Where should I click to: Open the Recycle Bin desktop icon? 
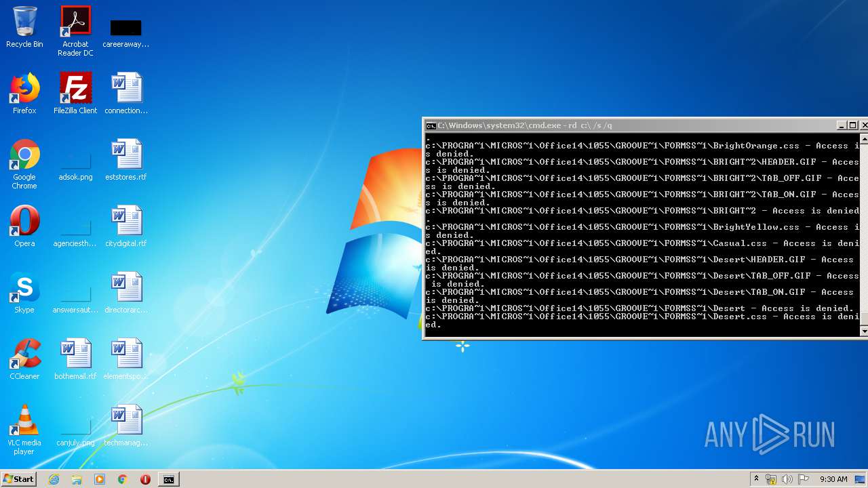(x=24, y=27)
